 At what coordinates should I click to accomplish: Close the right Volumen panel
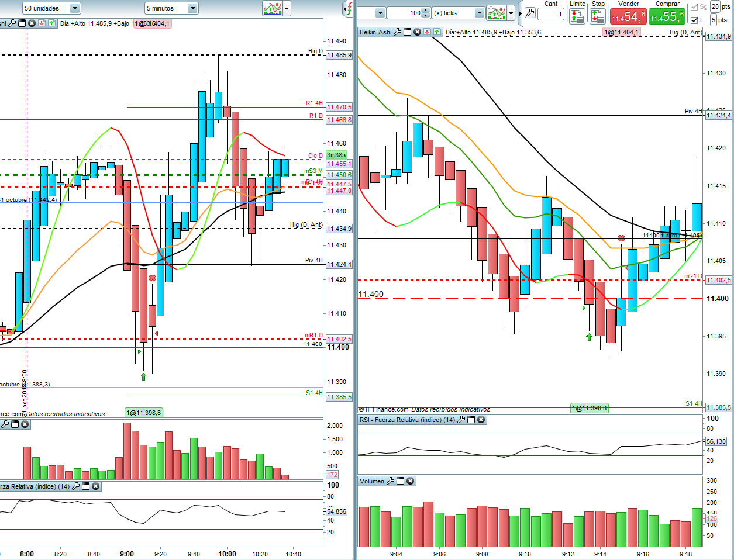pos(411,481)
